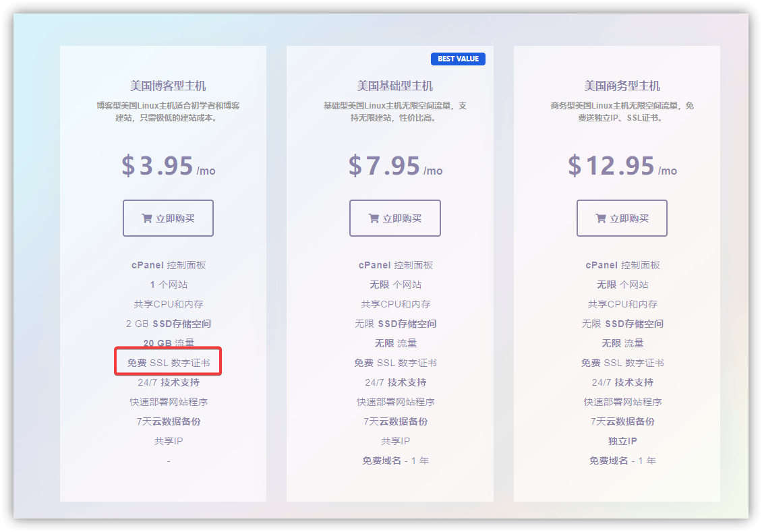Click '无限 SSD存储空间' in the $12.95 plan
Screen dimensions: 762x532
coord(622,324)
